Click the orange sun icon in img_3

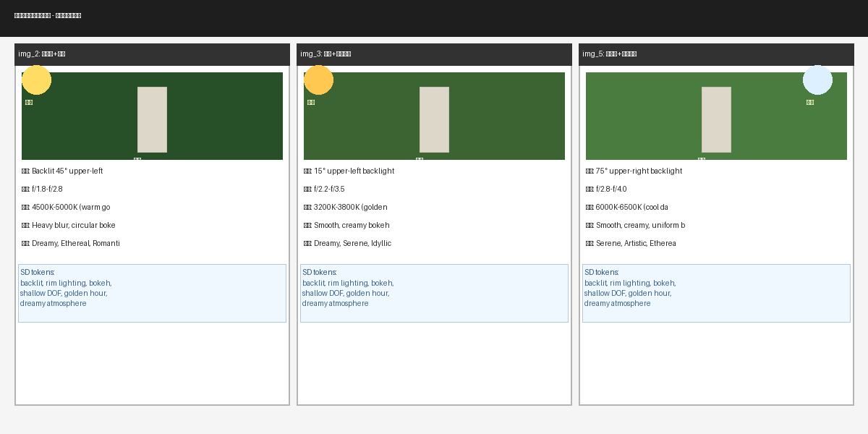pos(318,80)
